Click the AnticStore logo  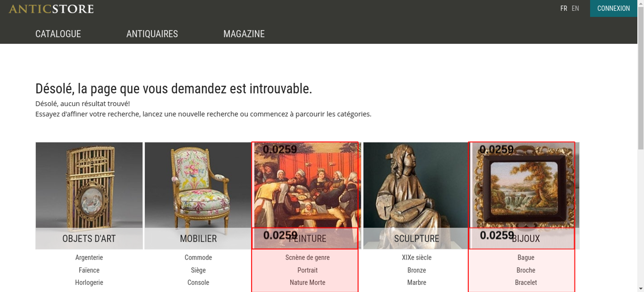click(51, 9)
